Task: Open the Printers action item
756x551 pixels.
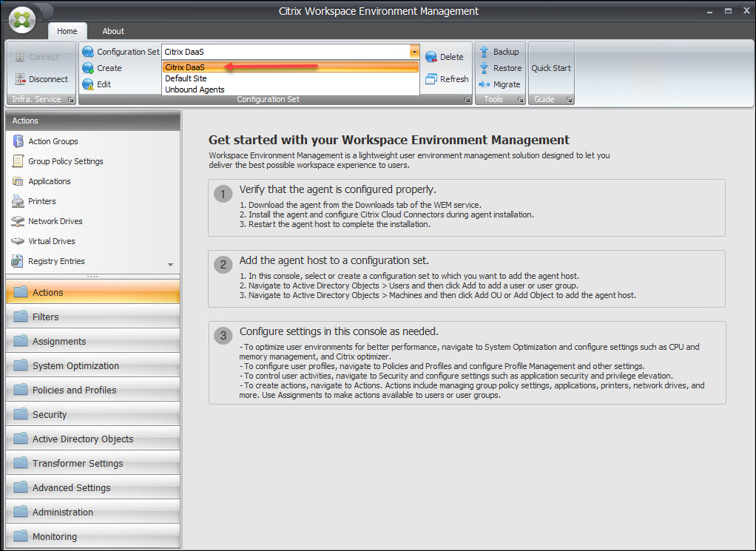Action: (41, 201)
